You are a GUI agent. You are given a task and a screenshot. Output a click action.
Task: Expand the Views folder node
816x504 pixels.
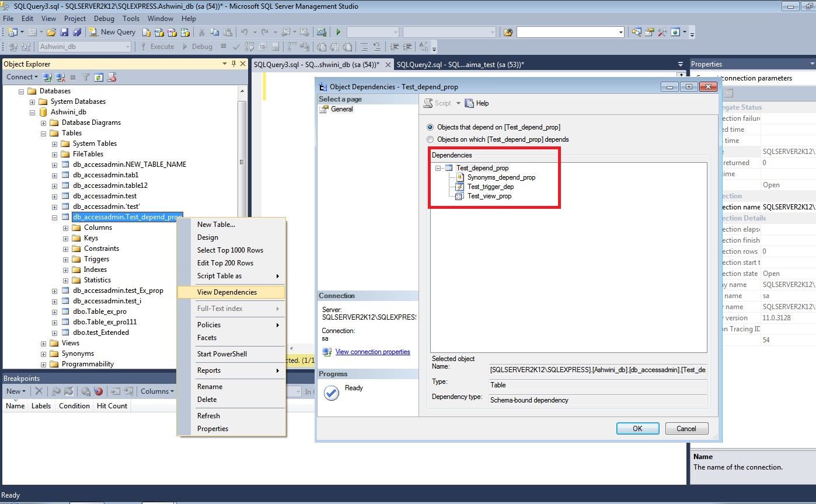(44, 343)
